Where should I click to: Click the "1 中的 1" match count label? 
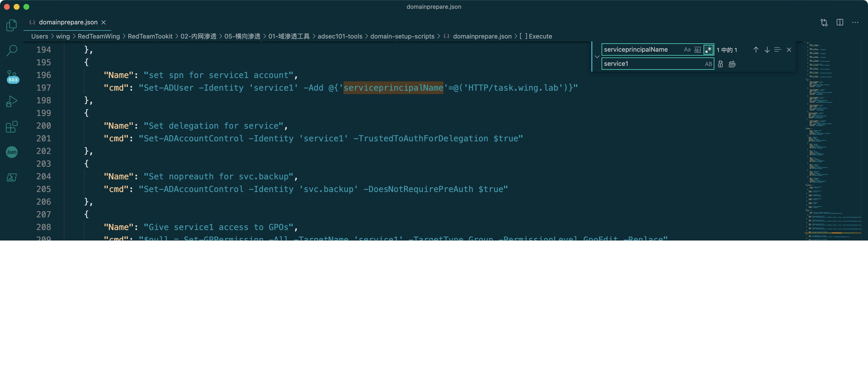point(727,50)
